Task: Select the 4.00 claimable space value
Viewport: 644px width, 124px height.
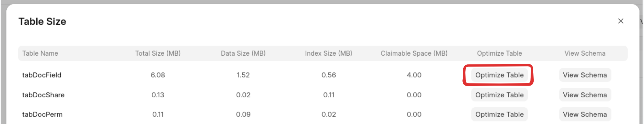Action: coord(414,75)
